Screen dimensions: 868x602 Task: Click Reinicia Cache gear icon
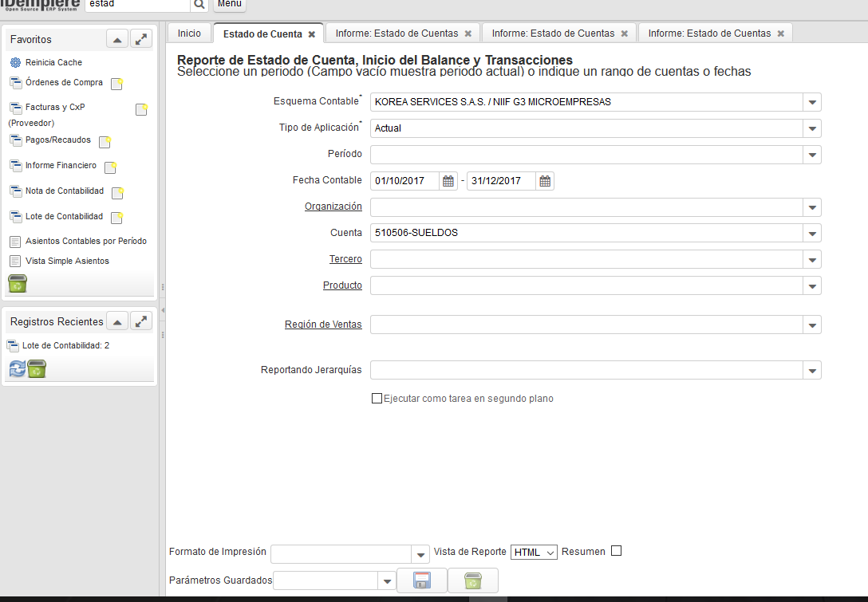(15, 62)
